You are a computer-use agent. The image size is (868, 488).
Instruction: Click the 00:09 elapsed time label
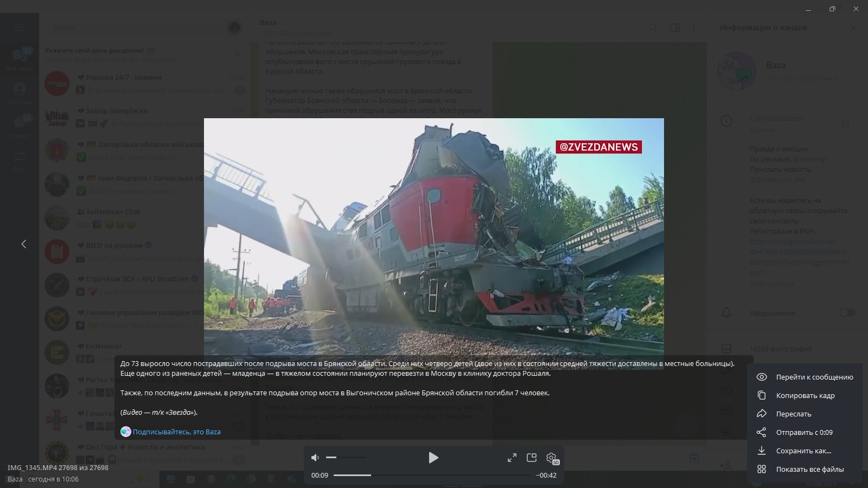pos(320,475)
